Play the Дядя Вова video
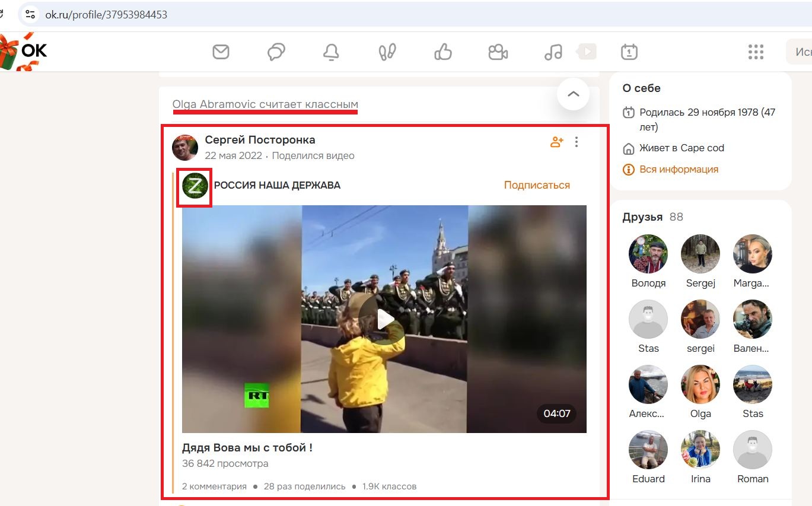Image resolution: width=812 pixels, height=506 pixels. coord(384,320)
